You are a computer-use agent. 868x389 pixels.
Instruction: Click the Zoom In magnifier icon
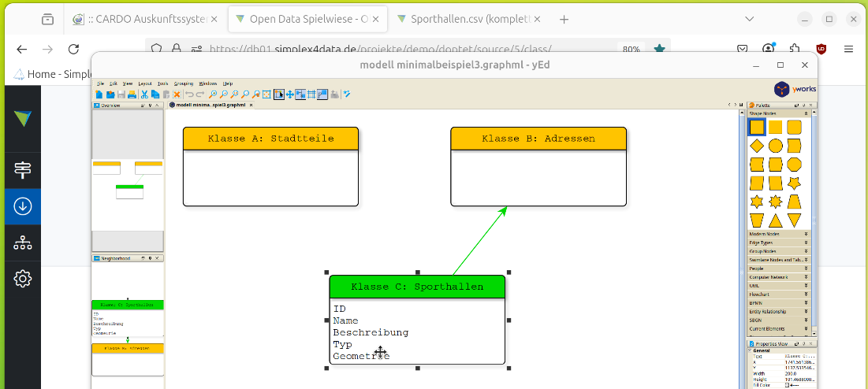(213, 94)
